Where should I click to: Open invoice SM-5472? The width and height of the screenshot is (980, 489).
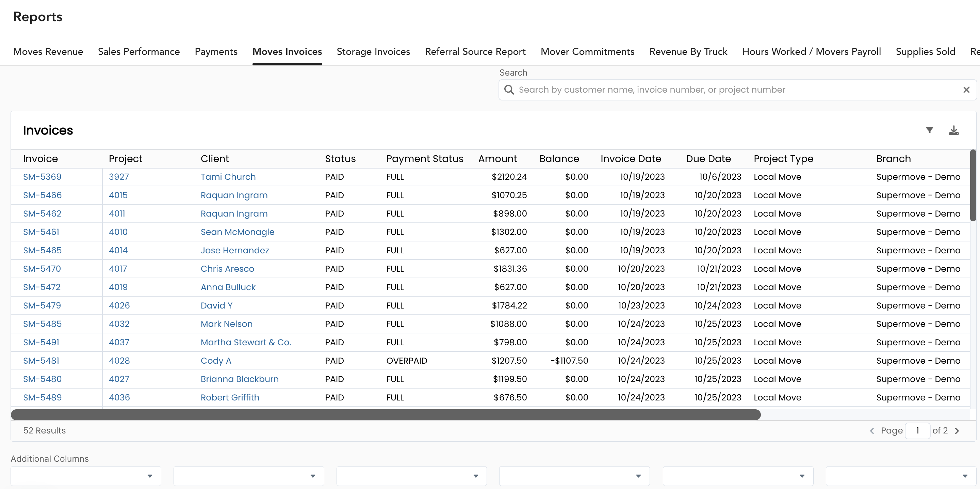pyautogui.click(x=42, y=287)
